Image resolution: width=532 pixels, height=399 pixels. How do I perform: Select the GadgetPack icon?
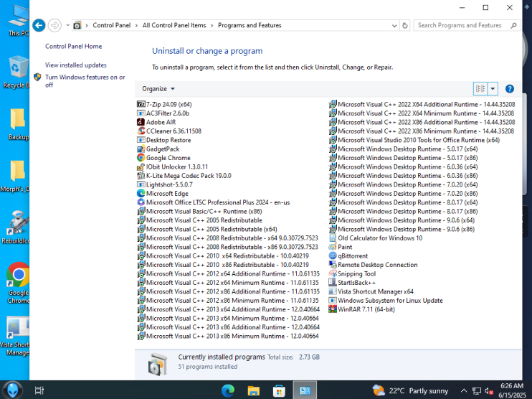141,149
